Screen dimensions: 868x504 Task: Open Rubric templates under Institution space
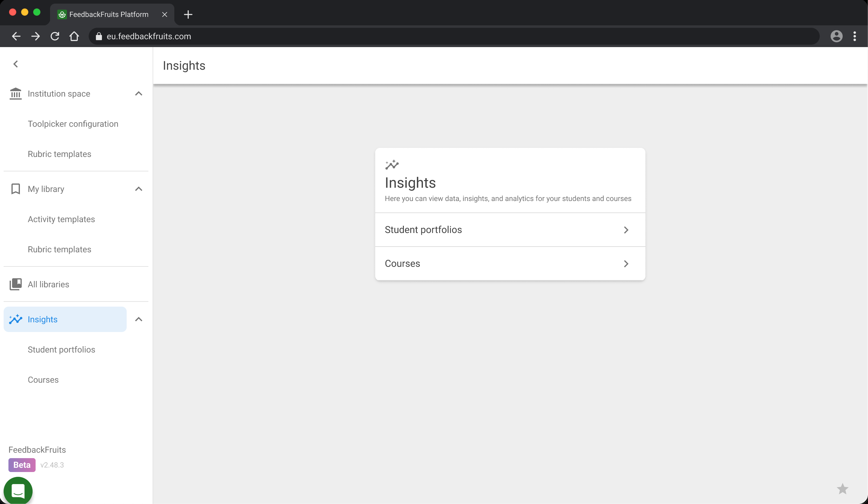click(60, 154)
